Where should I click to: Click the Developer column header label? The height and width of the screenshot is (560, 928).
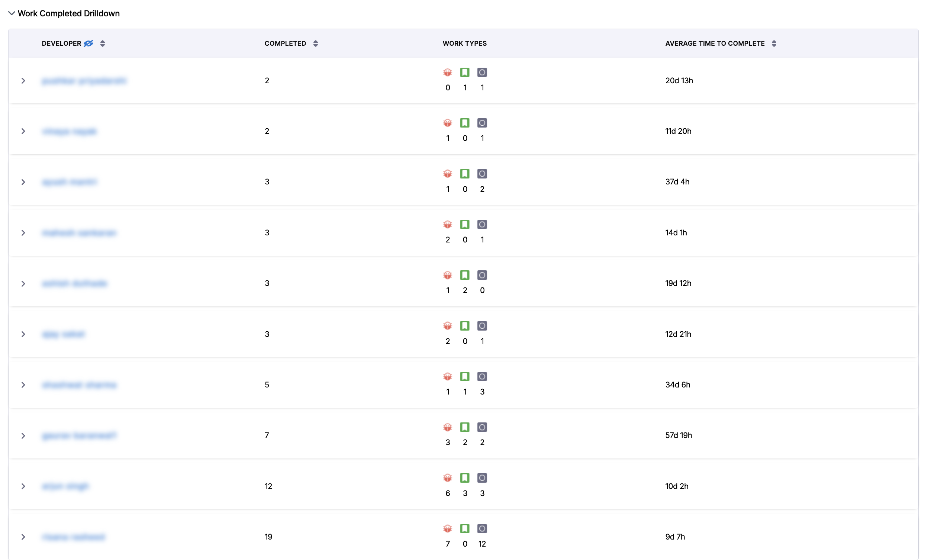[61, 43]
